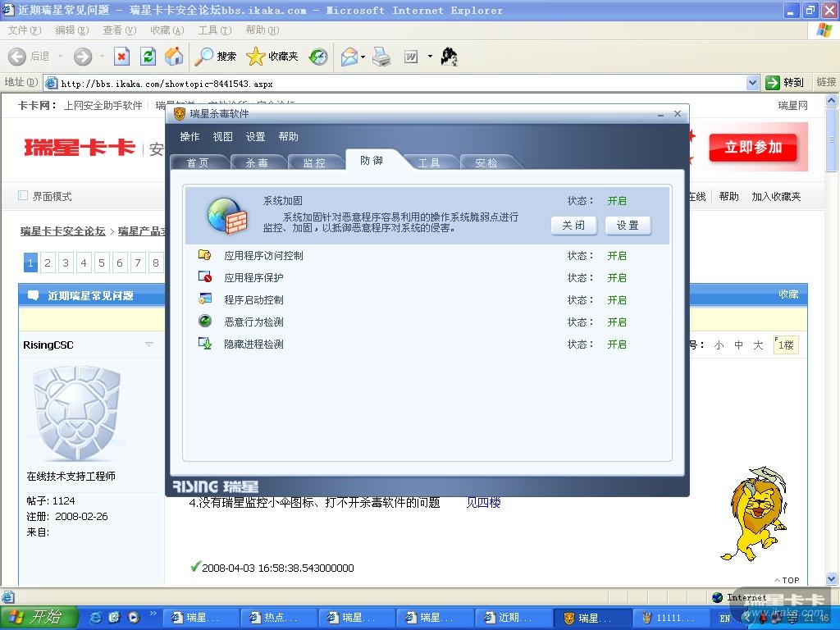This screenshot has width=840, height=630.
Task: Open the 操作 menu in Rising
Action: click(x=189, y=137)
